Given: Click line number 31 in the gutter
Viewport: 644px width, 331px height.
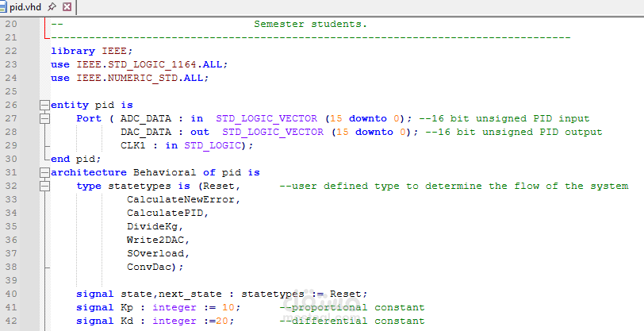Looking at the screenshot, I should pos(11,173).
